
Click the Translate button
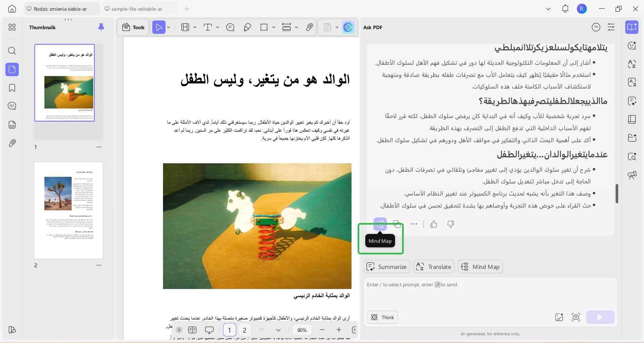pos(434,267)
